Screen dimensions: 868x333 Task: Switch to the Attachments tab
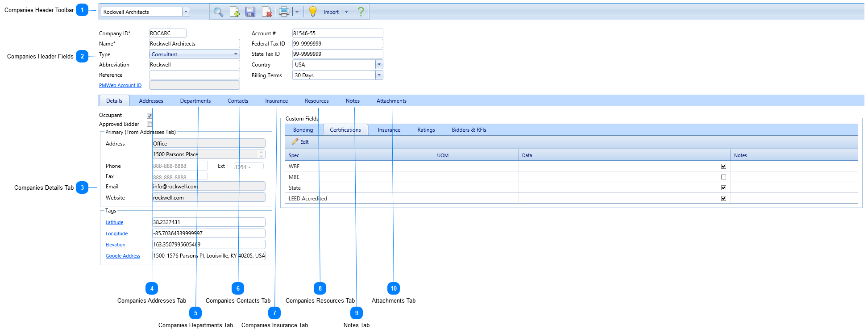pos(391,100)
